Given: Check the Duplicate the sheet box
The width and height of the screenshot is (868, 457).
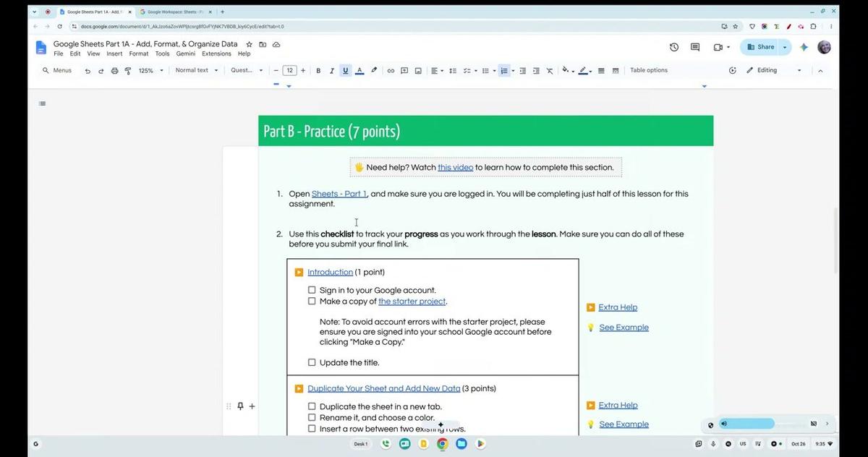Looking at the screenshot, I should click(x=312, y=406).
